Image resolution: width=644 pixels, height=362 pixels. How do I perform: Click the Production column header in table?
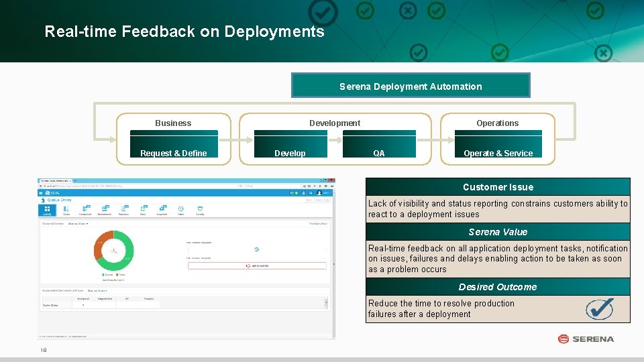[x=149, y=299]
